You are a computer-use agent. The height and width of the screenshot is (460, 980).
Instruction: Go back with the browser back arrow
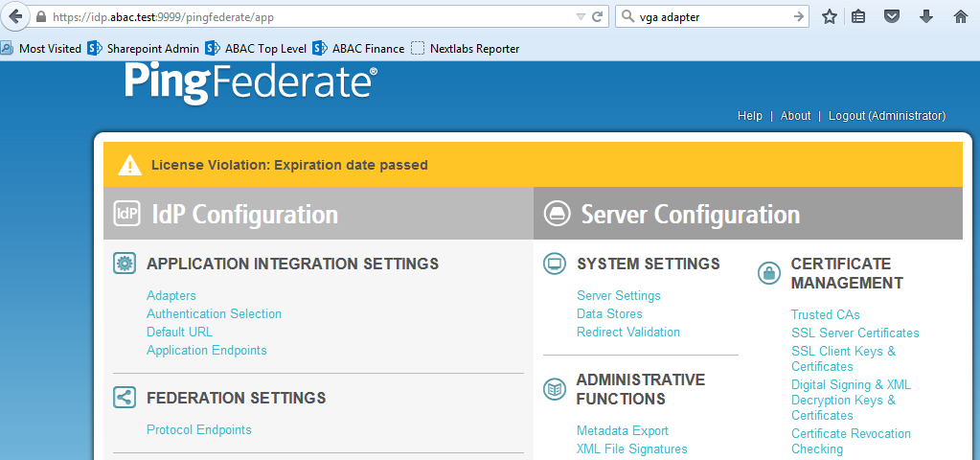pos(14,16)
